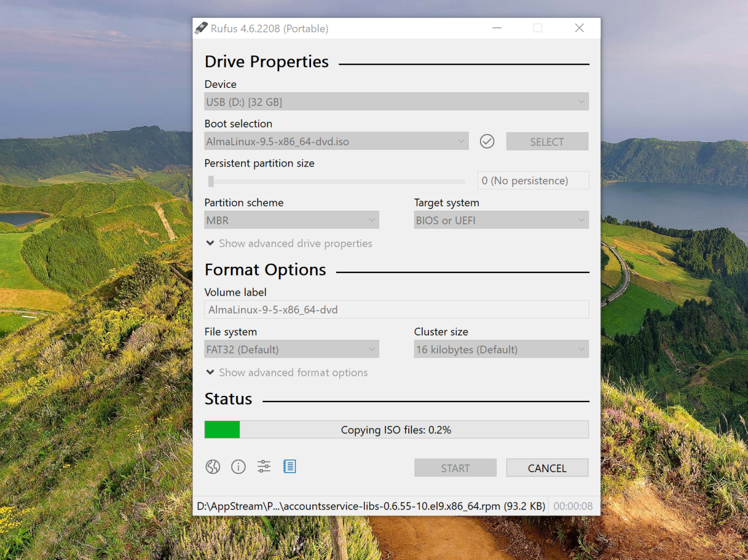Screen dimensions: 748x560
Task: Open the Cluster size dropdown
Action: pos(501,349)
